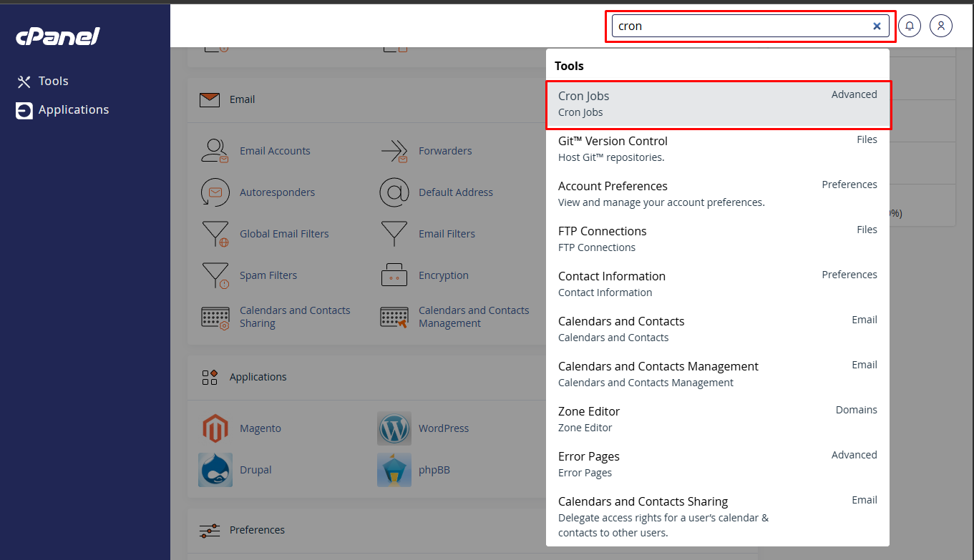Click the WordPress logo icon
This screenshot has width=974, height=560.
point(394,428)
